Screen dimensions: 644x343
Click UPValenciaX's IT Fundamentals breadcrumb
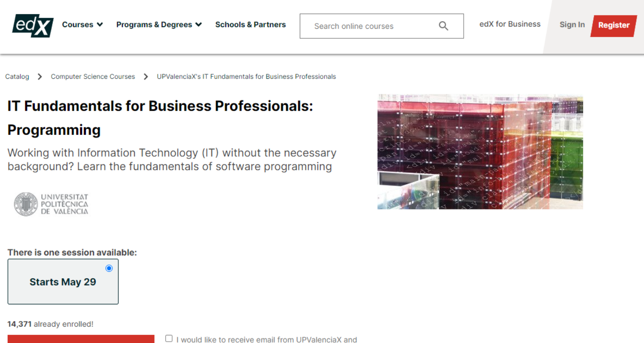246,77
